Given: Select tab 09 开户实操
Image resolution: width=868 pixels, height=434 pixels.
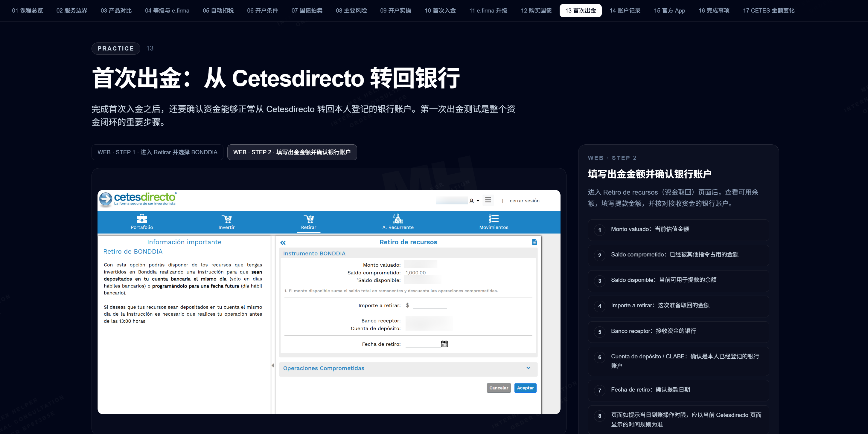Looking at the screenshot, I should pos(396,10).
